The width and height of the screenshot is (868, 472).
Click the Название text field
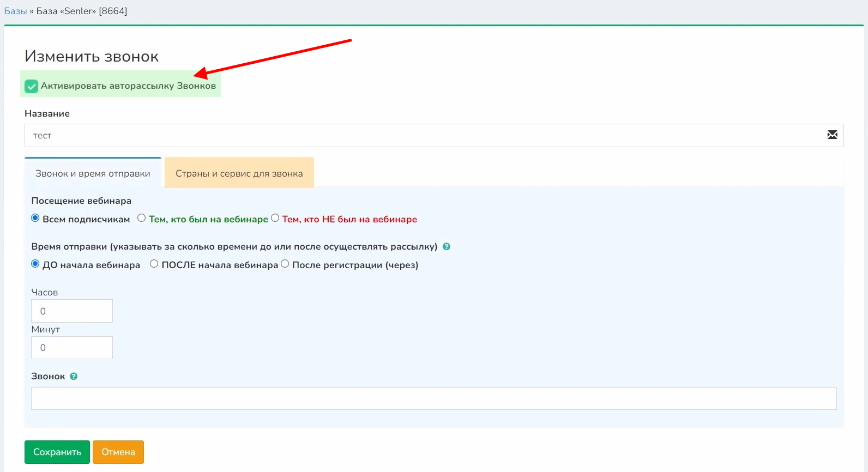coord(425,135)
